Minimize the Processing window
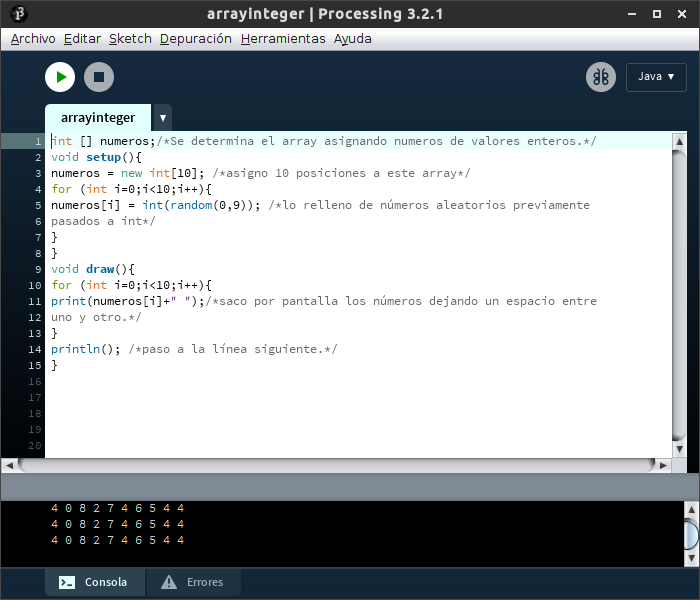The image size is (700, 600). tap(632, 14)
